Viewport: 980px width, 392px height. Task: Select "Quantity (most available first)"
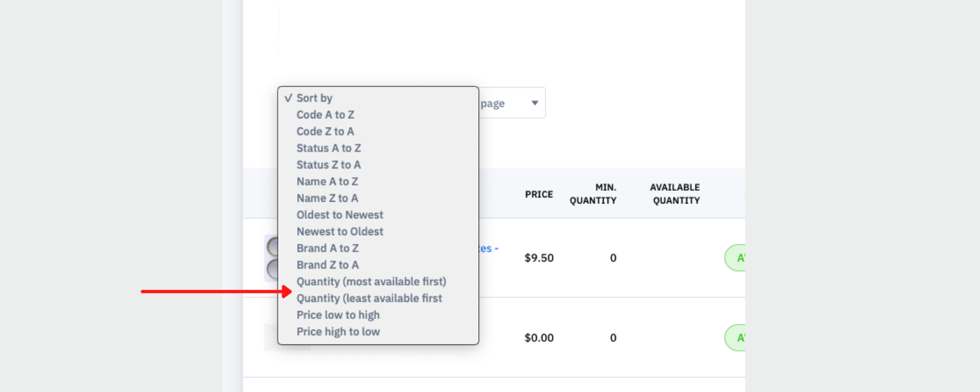[371, 282]
